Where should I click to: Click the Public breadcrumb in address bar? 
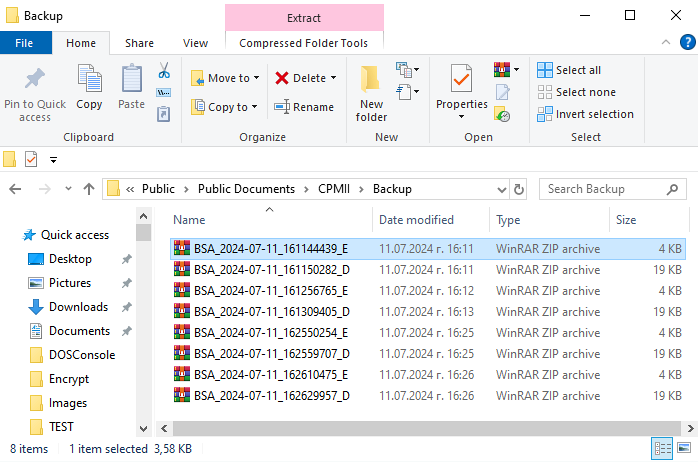click(x=158, y=189)
